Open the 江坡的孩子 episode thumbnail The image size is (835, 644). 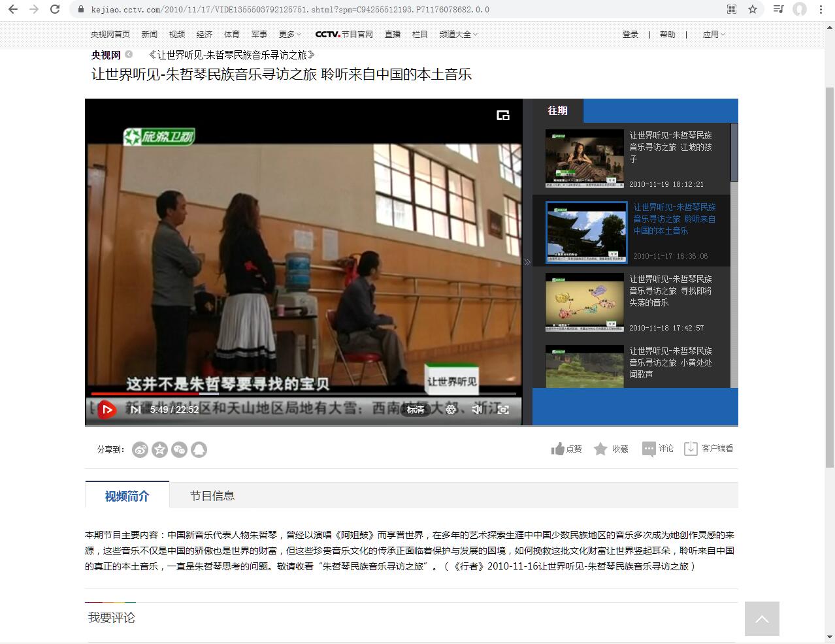(x=585, y=159)
